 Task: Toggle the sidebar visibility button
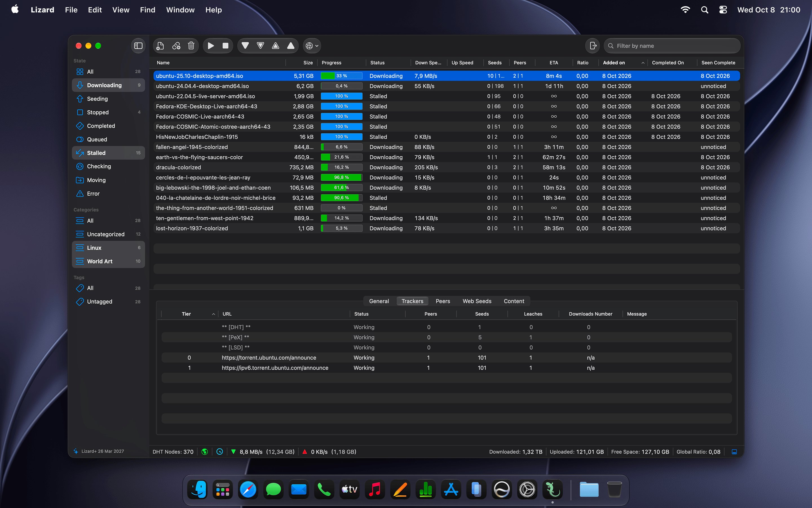coord(138,46)
